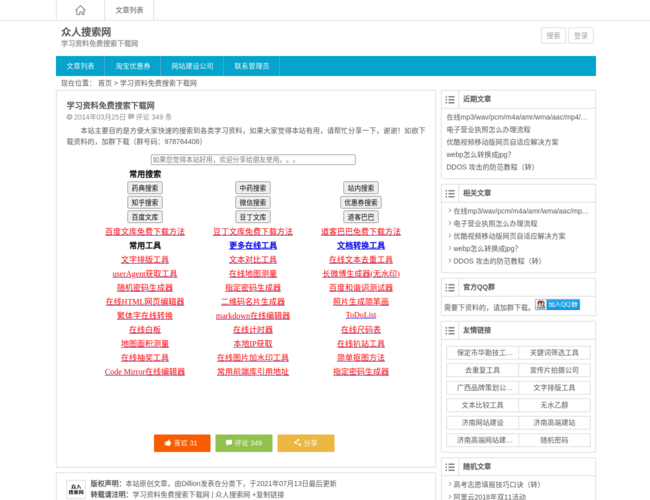This screenshot has width=650, height=500.
Task: Open 随机密码 friend link
Action: (x=554, y=440)
